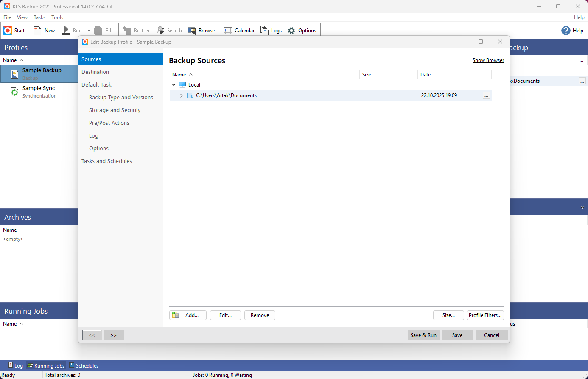Collapse the panel using the right-side chevron

coord(582,208)
